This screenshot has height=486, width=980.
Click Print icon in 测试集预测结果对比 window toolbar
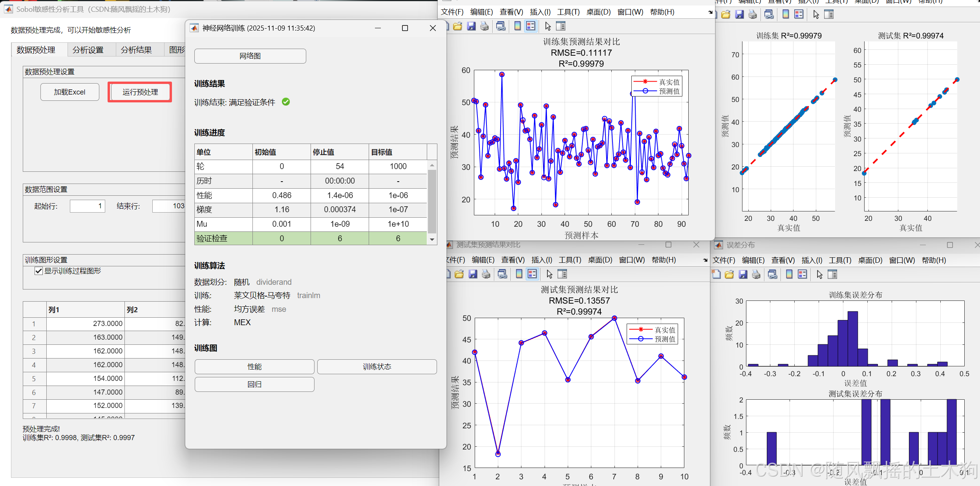coord(486,274)
